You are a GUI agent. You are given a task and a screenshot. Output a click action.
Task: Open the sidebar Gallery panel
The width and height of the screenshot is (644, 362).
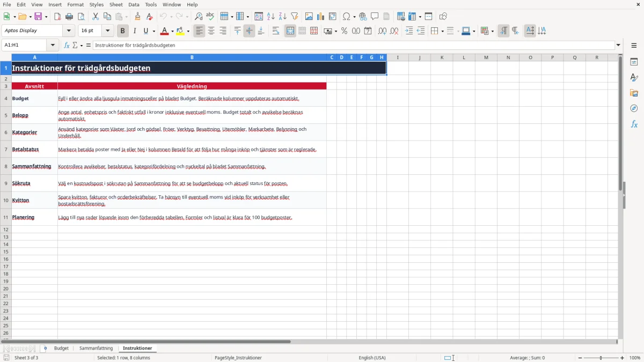[634, 93]
